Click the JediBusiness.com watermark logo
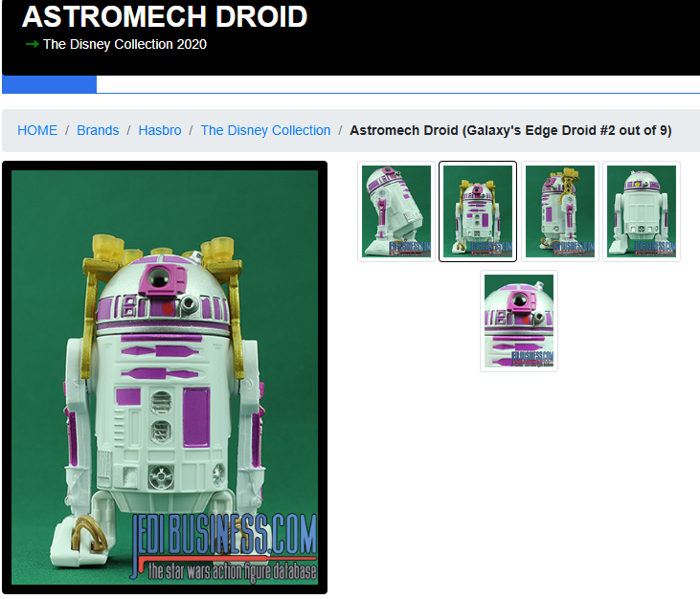700x599 pixels. pyautogui.click(x=224, y=547)
